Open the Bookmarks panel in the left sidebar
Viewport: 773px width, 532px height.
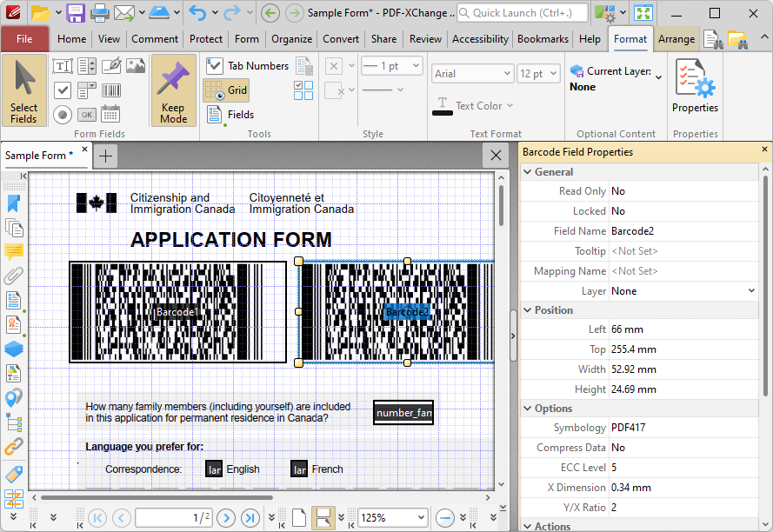point(15,203)
